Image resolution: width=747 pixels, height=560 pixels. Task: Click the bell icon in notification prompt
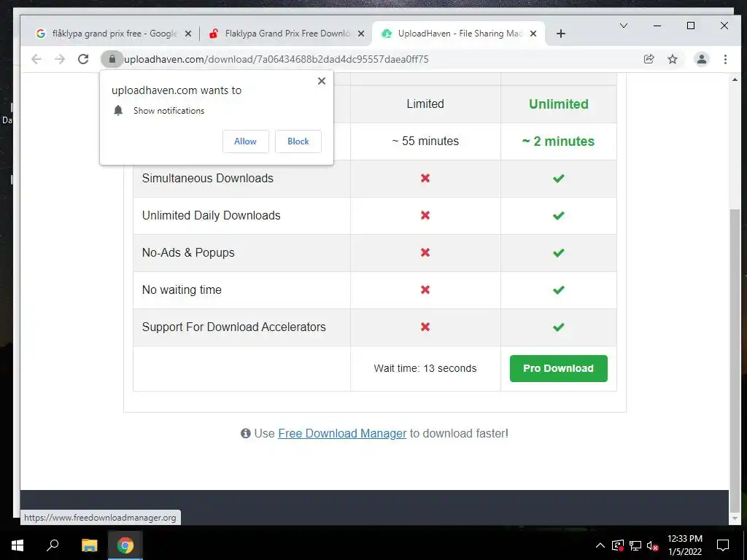coord(118,111)
